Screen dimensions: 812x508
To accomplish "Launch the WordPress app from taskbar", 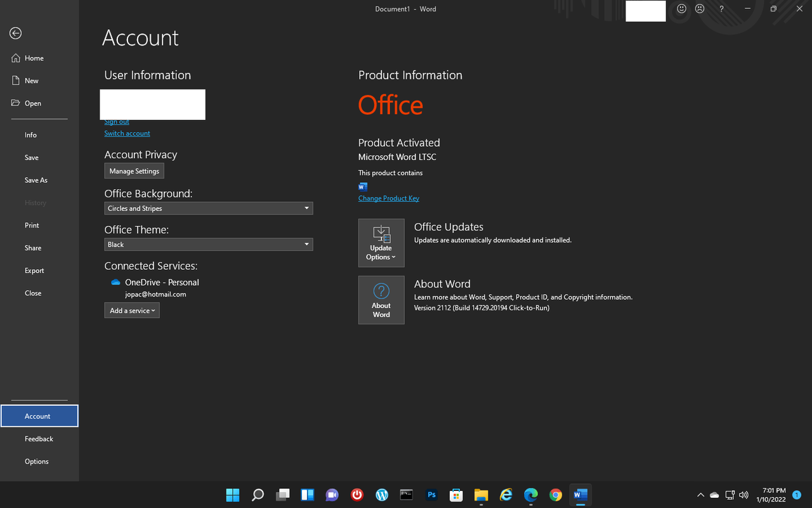I will point(382,495).
